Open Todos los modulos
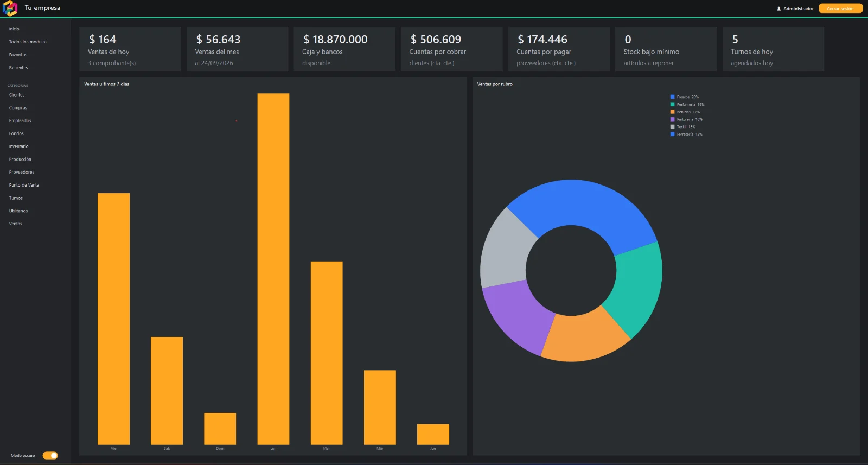The image size is (868, 465). coord(28,42)
